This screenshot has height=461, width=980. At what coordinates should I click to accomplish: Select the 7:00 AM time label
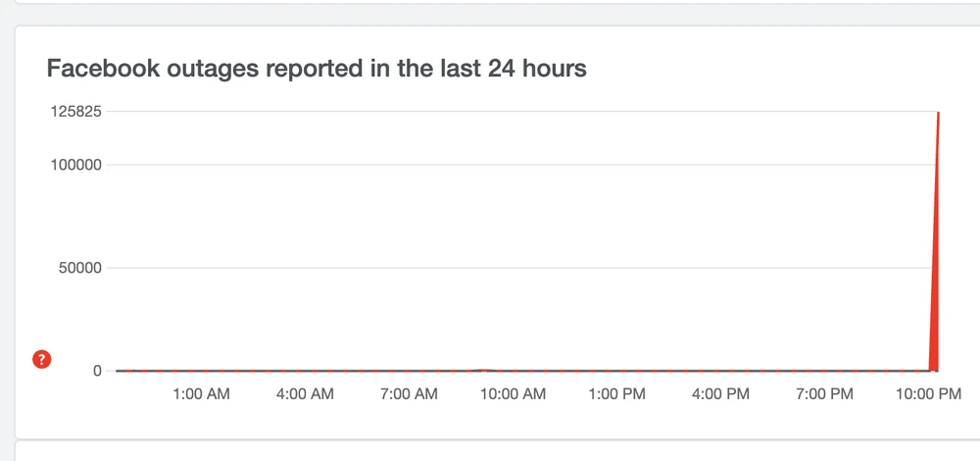(x=409, y=394)
